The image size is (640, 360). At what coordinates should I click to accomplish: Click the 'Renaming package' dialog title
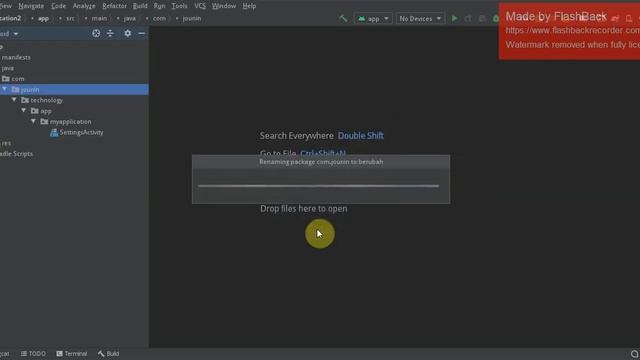[321, 162]
